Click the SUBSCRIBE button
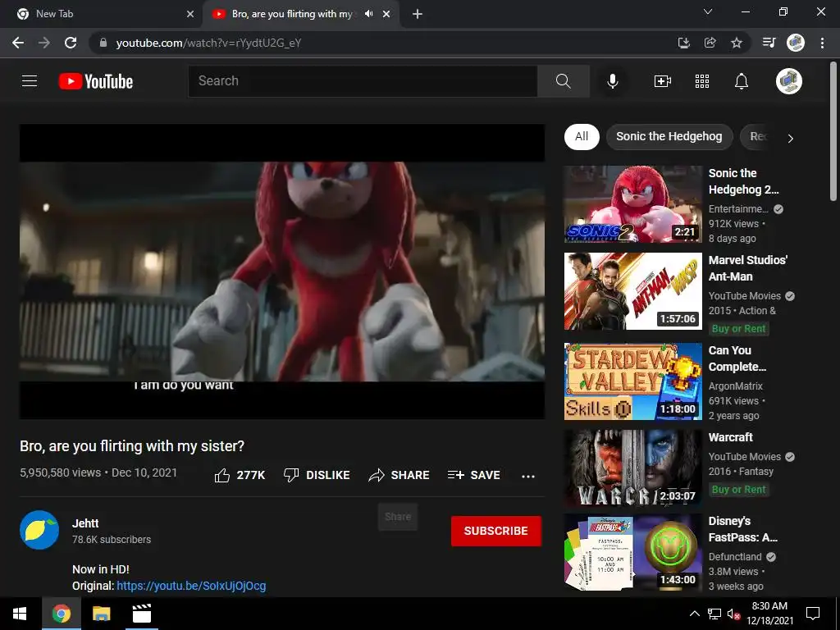The image size is (840, 630). (496, 531)
